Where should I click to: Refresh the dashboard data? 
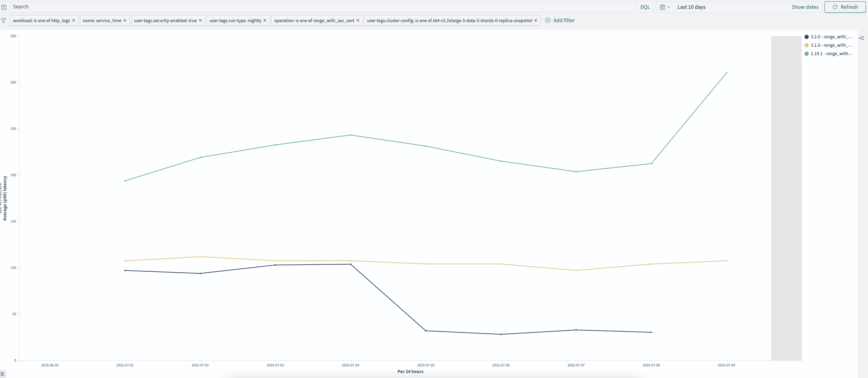[845, 7]
